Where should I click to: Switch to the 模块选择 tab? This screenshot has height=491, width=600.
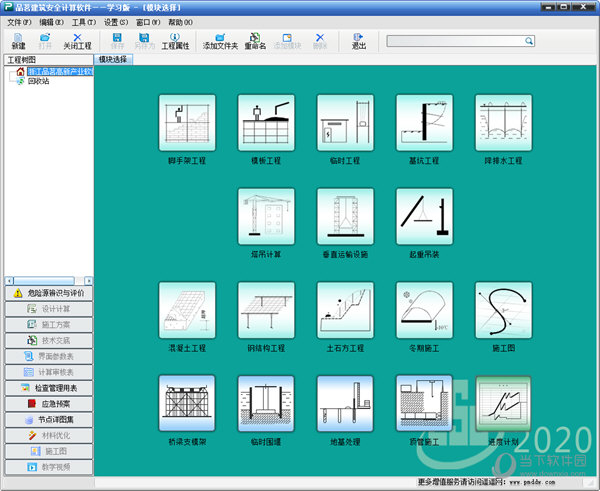coord(113,59)
